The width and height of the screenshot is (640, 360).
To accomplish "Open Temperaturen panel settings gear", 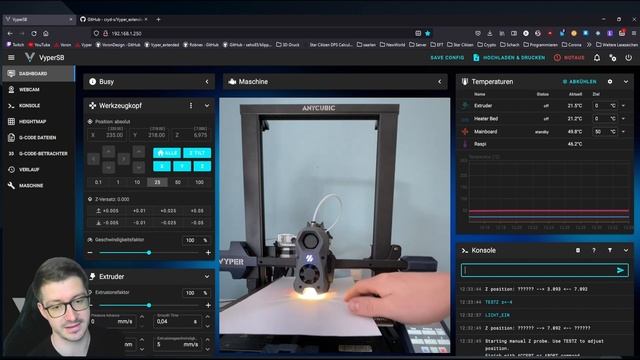I will coord(610,82).
